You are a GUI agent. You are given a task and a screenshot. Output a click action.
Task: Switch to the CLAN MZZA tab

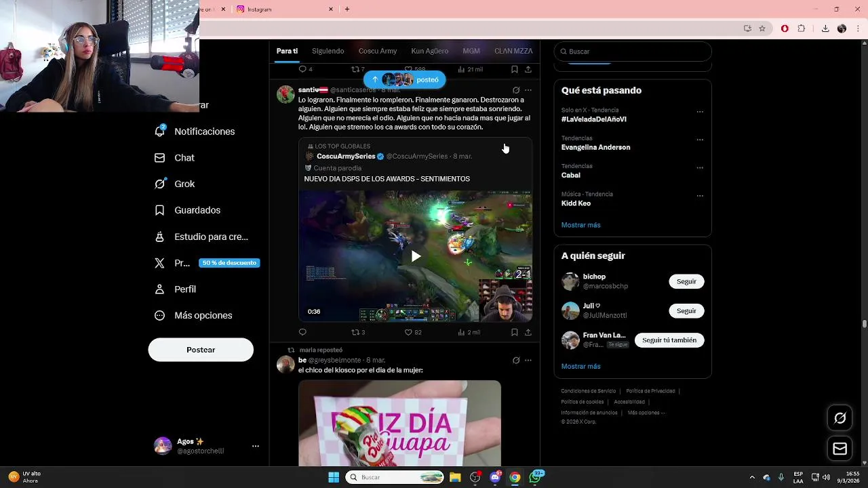click(x=513, y=51)
